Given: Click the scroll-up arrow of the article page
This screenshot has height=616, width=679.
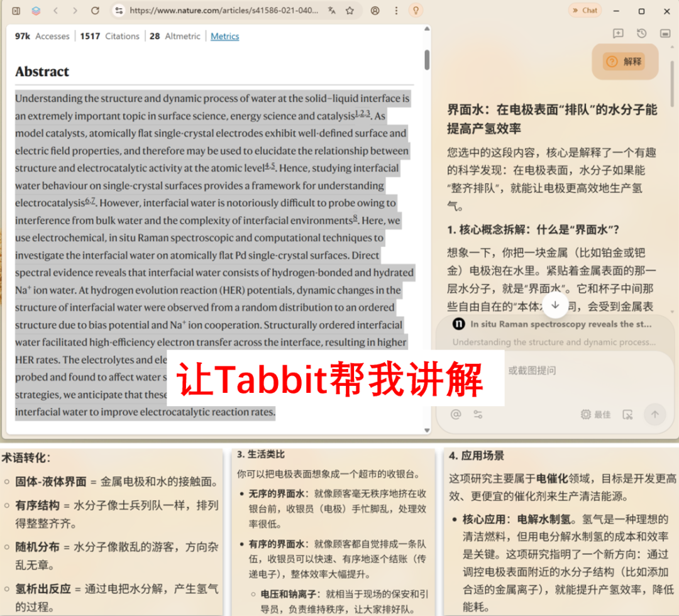Looking at the screenshot, I should 427,29.
